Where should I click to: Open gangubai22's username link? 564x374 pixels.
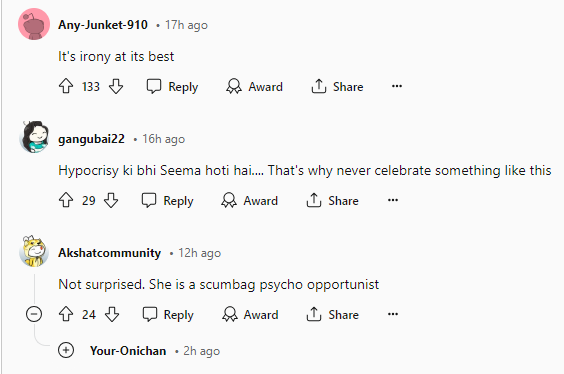91,139
